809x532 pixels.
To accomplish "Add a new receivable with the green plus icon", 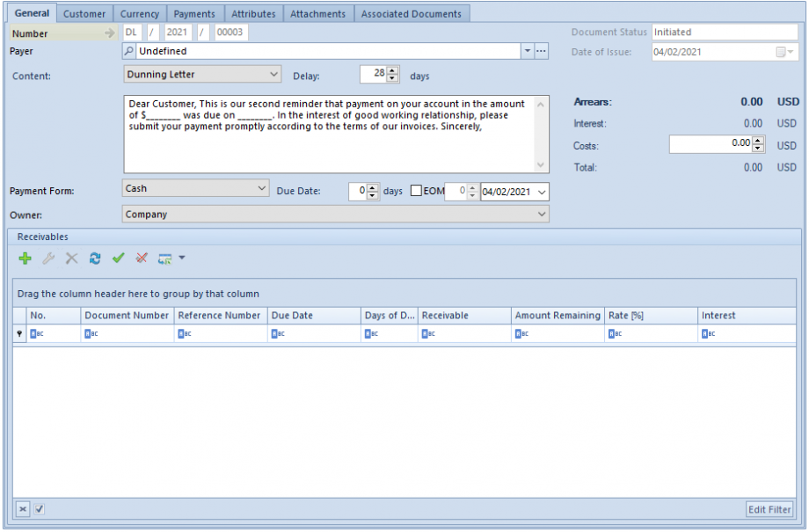I will pyautogui.click(x=25, y=258).
